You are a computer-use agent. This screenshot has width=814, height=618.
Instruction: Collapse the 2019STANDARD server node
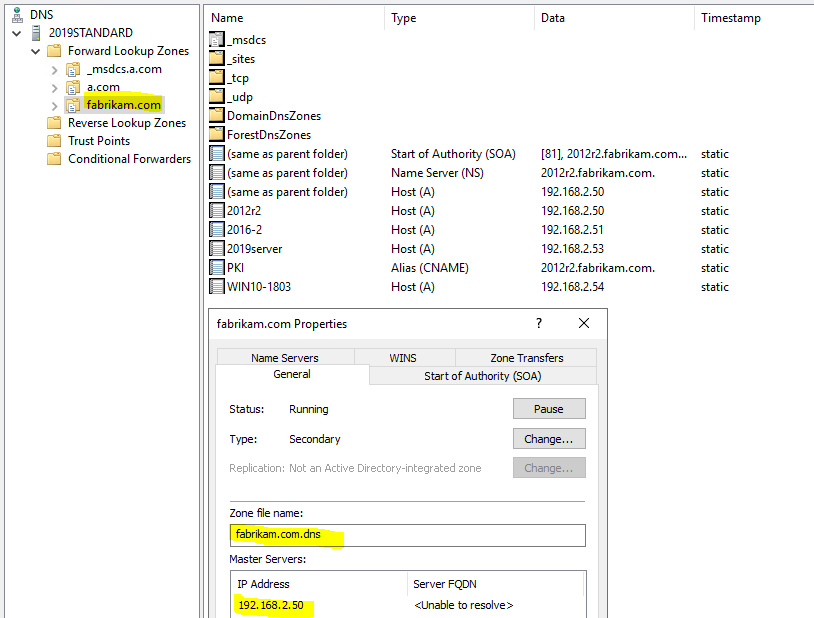click(x=17, y=33)
